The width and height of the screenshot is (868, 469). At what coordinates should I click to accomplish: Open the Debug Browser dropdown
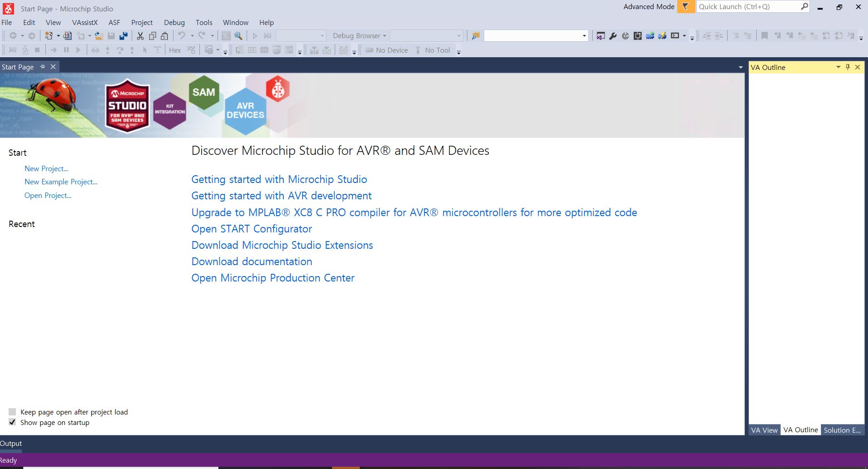[359, 36]
